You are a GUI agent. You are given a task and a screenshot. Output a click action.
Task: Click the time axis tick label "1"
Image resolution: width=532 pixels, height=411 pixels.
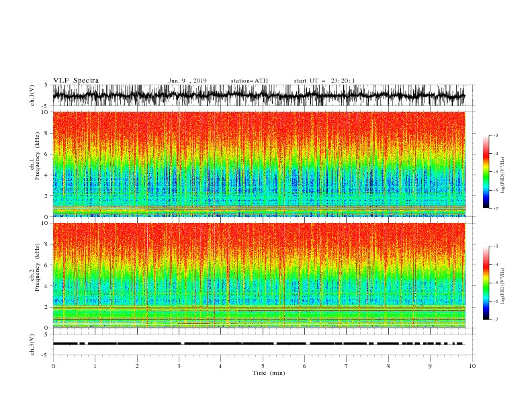point(95,366)
